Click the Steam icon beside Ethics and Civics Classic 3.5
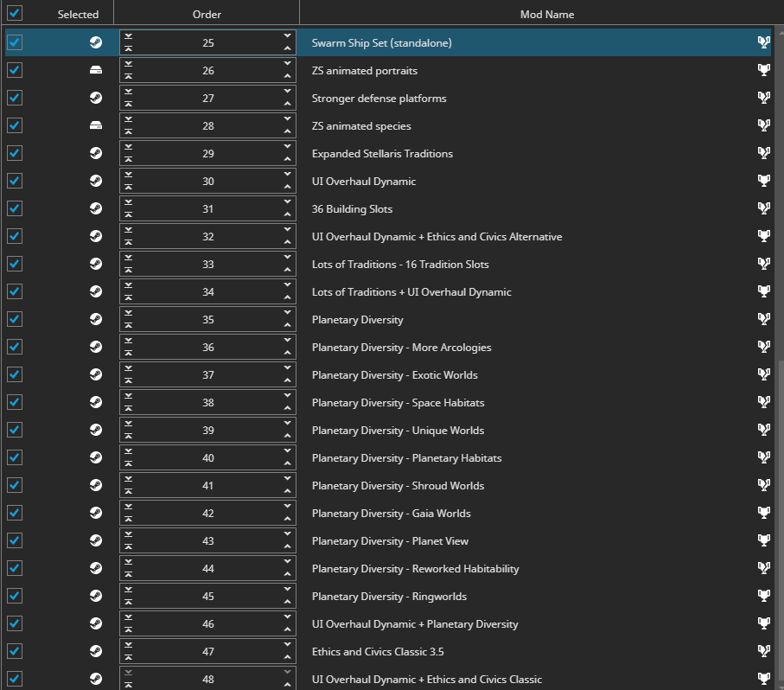The image size is (784, 690). [95, 651]
